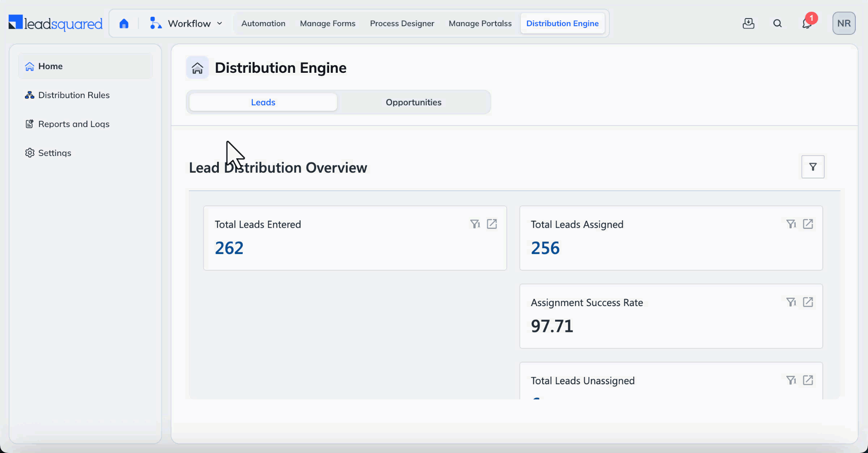This screenshot has height=453, width=868.
Task: Go to Process Designer
Action: point(402,24)
